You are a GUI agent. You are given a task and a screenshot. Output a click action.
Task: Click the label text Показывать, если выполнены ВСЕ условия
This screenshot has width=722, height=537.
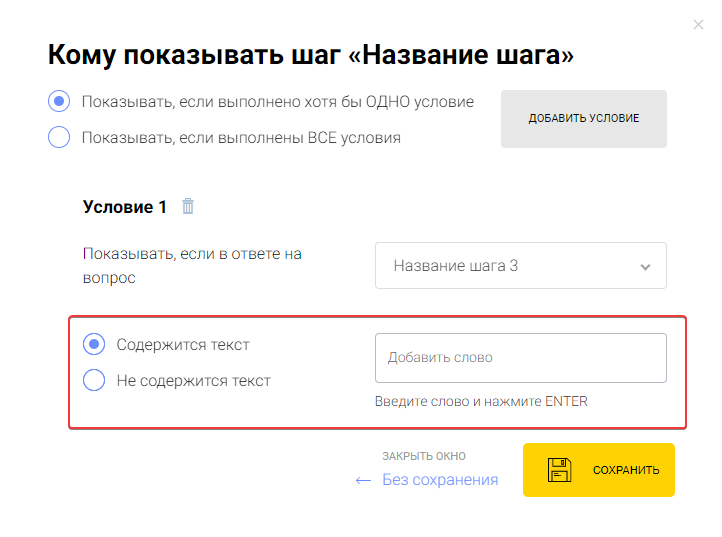[x=241, y=138]
